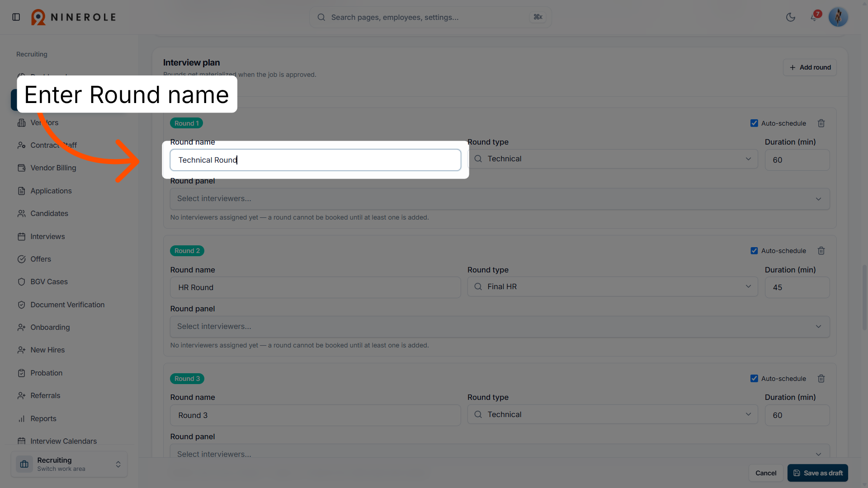Click Probation clipboard icon
Screen dimensions: 868x488
click(x=21, y=373)
